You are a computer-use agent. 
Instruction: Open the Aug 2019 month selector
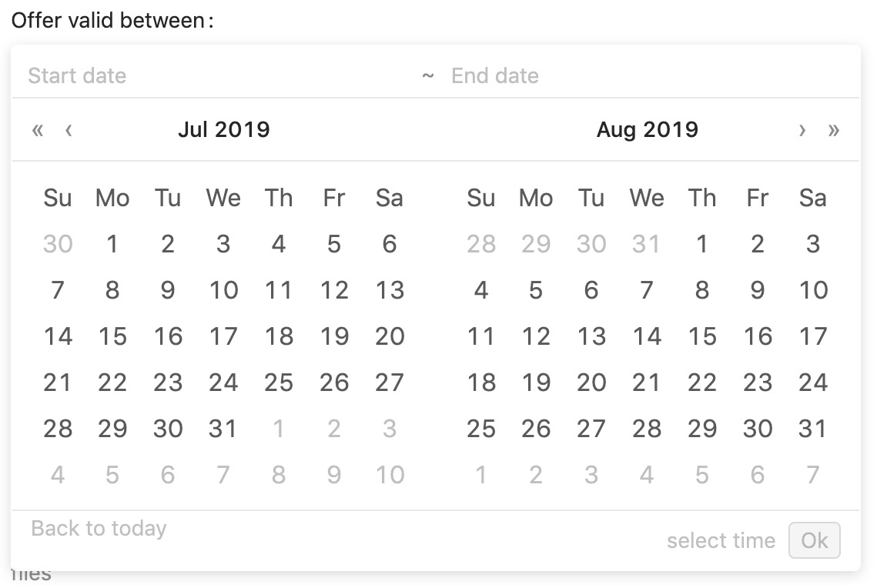(x=647, y=129)
